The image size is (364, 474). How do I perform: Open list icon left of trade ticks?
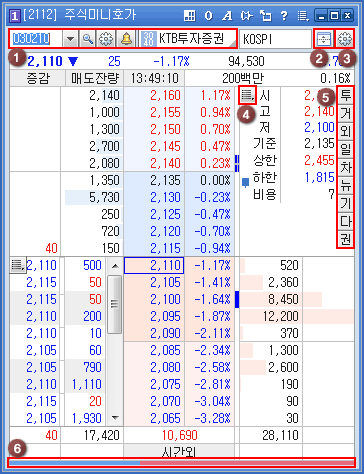point(18,265)
